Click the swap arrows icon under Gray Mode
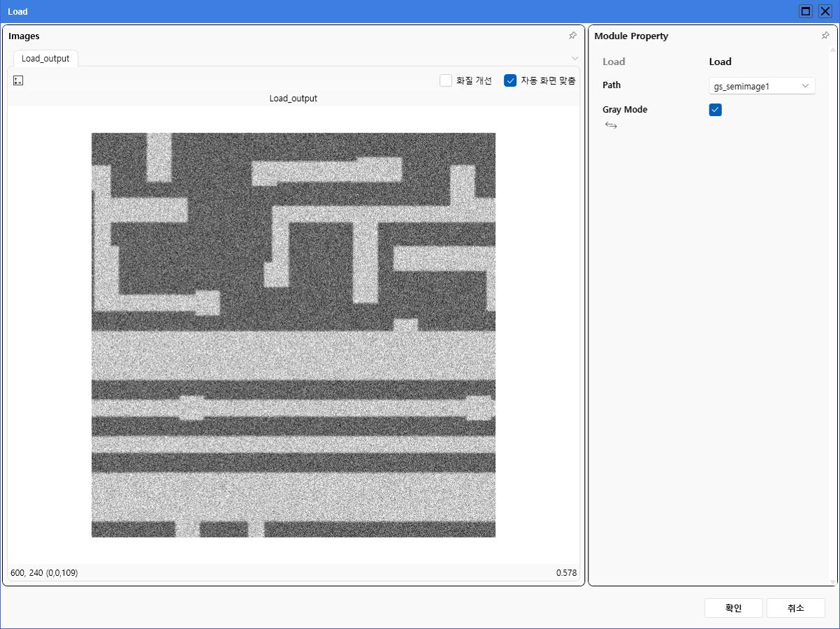 611,126
